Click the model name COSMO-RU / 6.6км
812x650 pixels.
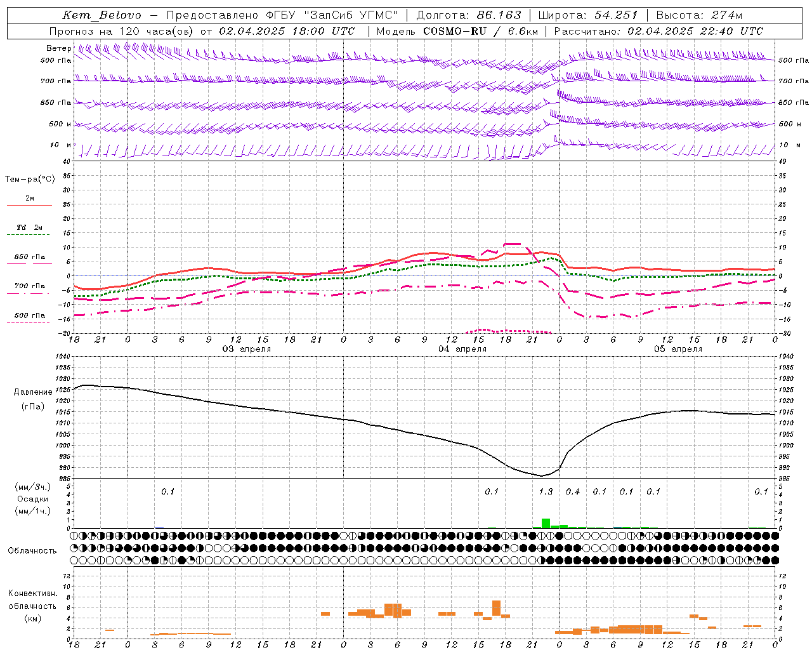tap(480, 31)
